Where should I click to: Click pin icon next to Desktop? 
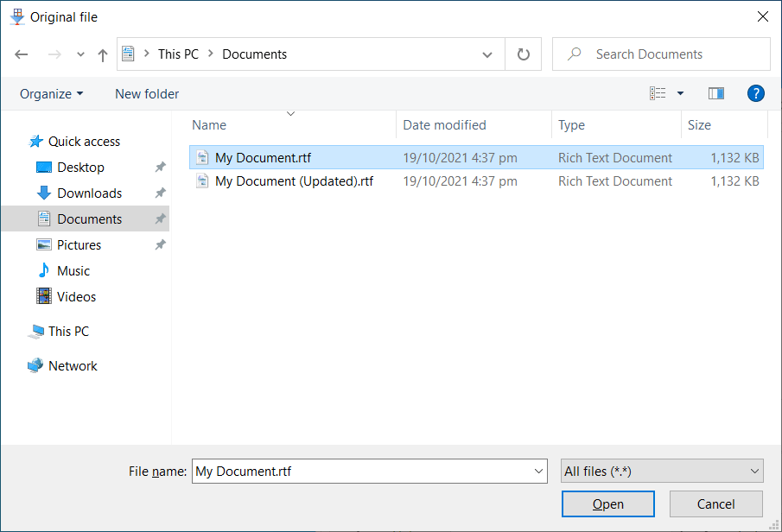click(x=160, y=167)
